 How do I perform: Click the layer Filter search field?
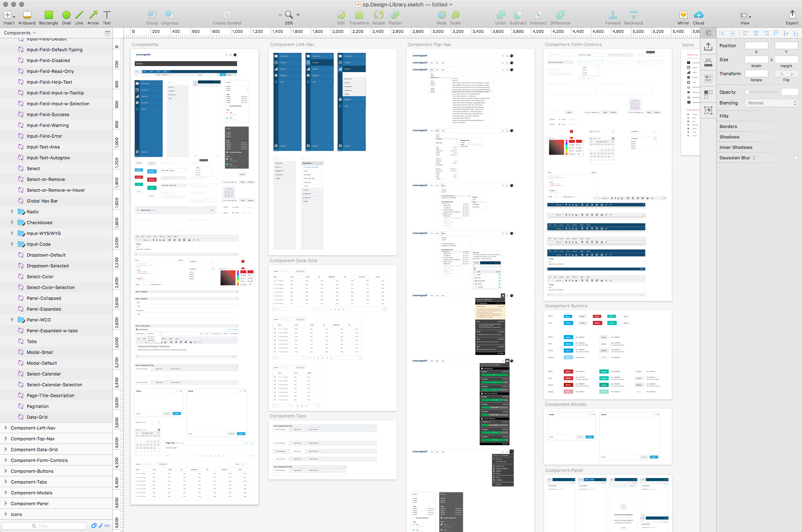[44, 526]
